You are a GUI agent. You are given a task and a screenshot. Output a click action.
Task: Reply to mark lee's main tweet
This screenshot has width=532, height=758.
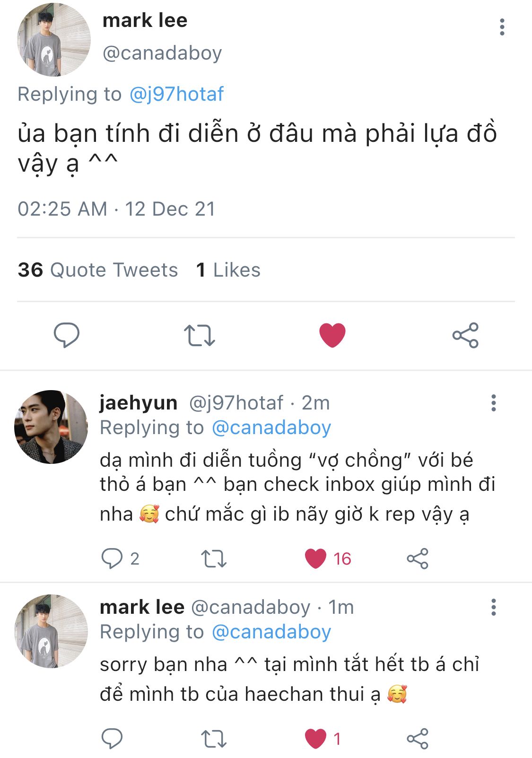point(67,335)
